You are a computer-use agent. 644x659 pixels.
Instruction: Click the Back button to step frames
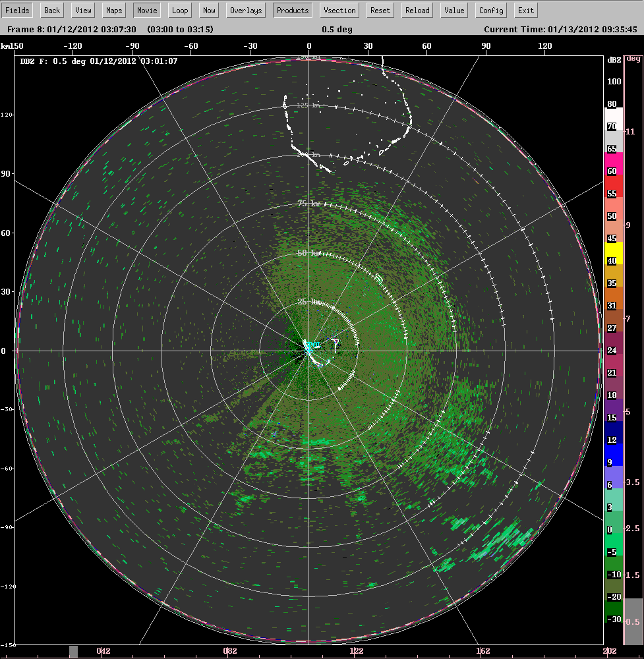[x=51, y=10]
